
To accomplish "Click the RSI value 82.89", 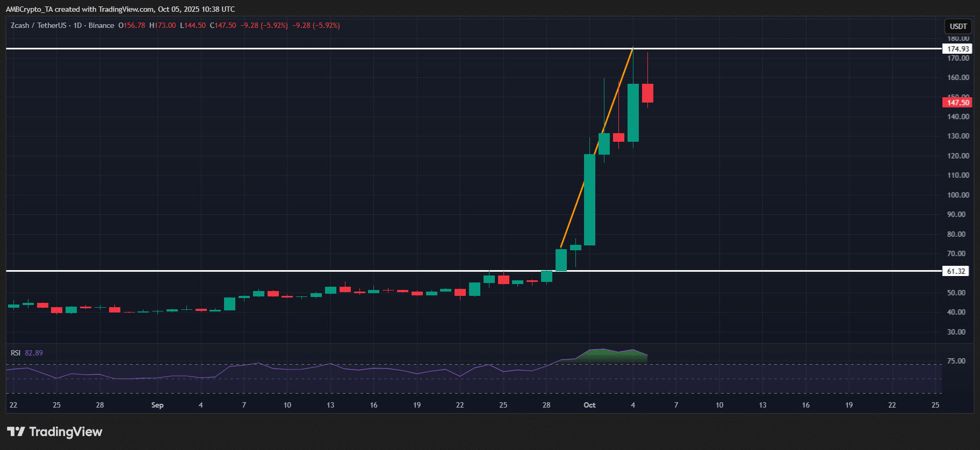I will pos(34,353).
